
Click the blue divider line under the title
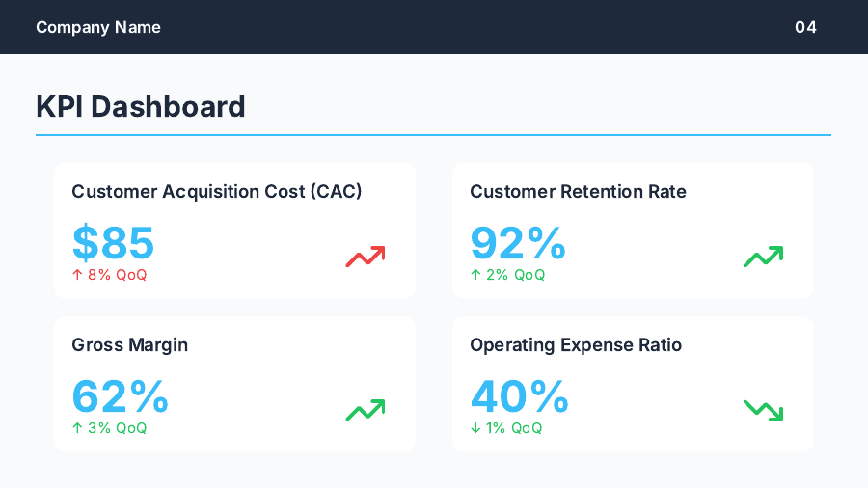(433, 135)
